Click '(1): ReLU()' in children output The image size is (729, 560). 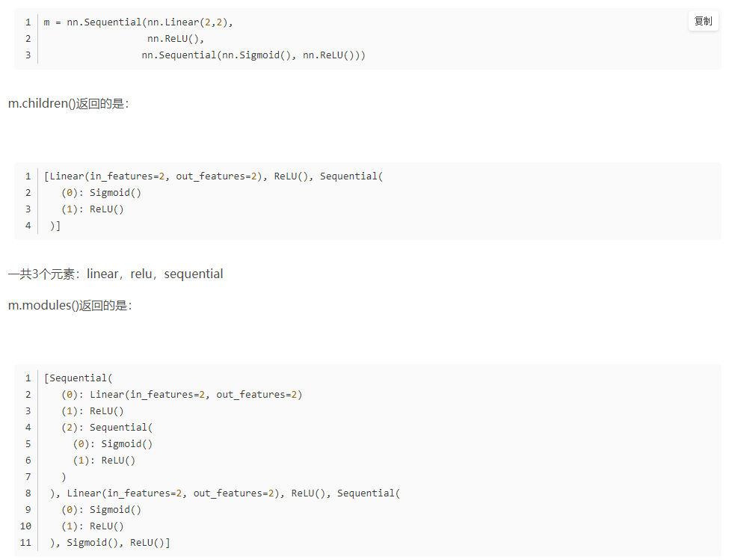point(93,209)
